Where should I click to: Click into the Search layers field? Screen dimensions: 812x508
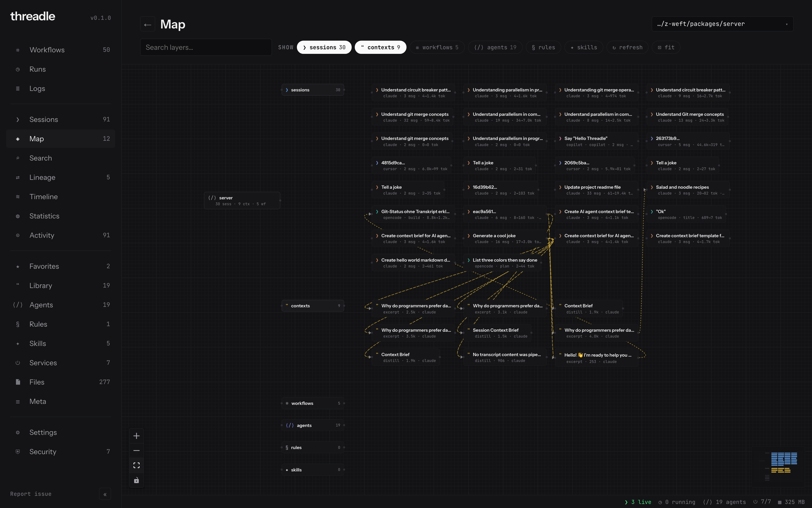[x=206, y=47]
